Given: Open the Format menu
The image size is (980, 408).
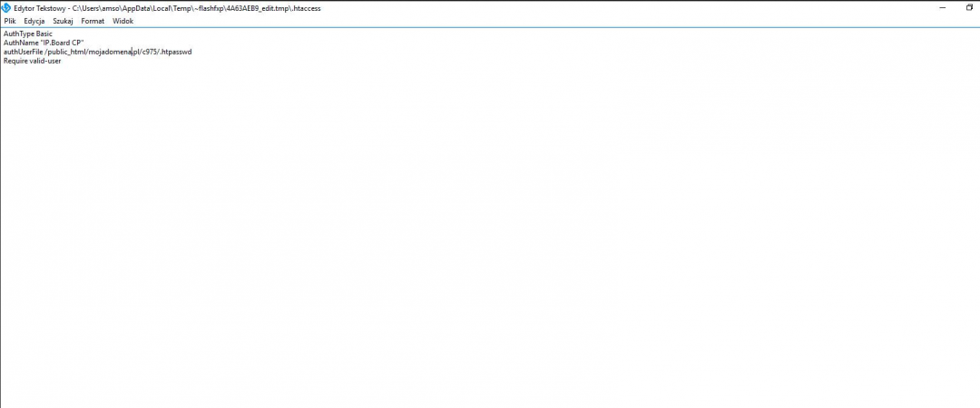Looking at the screenshot, I should click(93, 21).
